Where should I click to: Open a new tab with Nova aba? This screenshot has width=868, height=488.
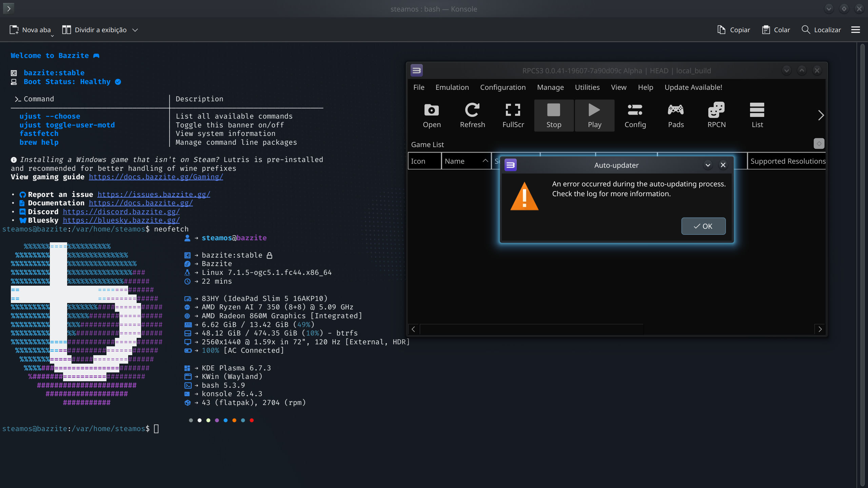point(31,30)
